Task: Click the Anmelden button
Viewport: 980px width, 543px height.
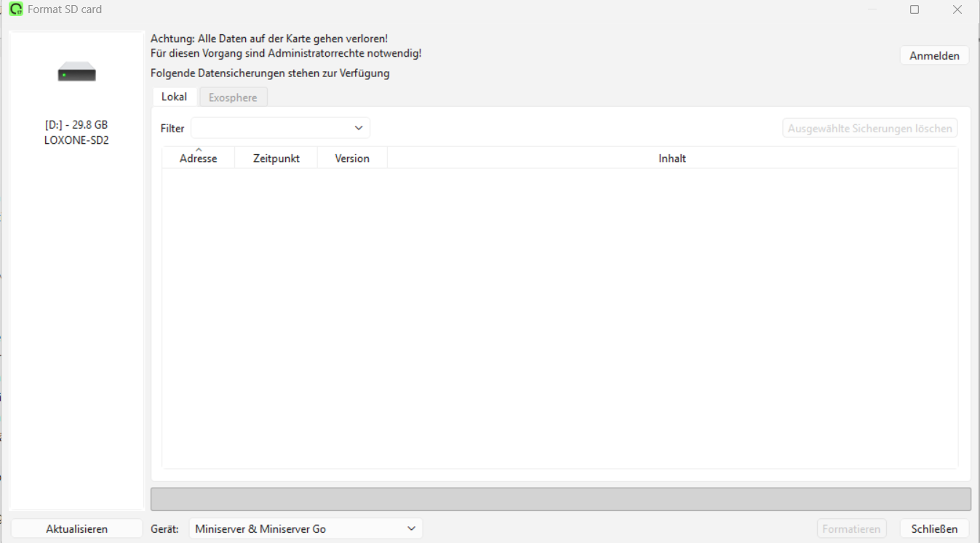Action: coord(934,55)
